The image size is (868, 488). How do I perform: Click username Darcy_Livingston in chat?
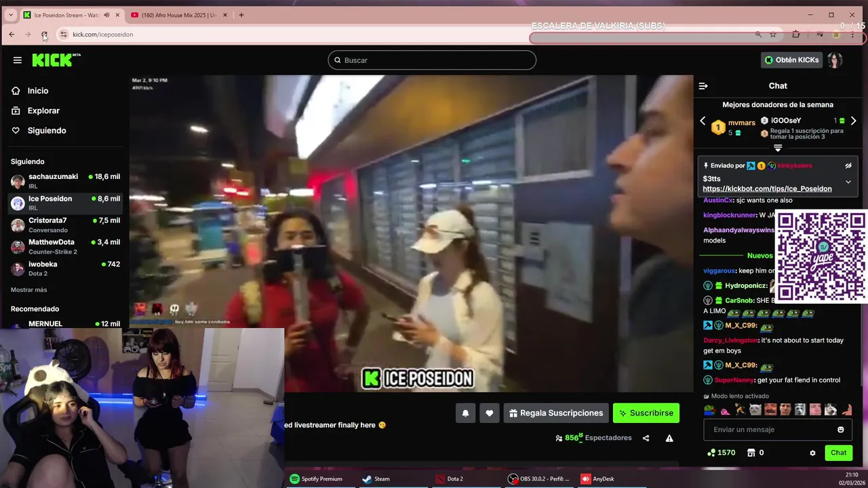[730, 340]
